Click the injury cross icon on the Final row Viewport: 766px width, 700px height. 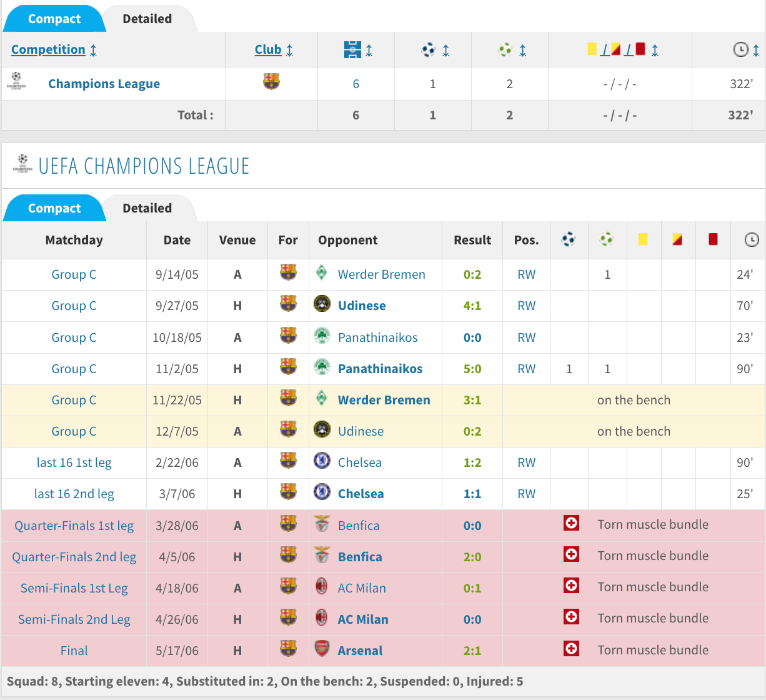[x=571, y=648]
